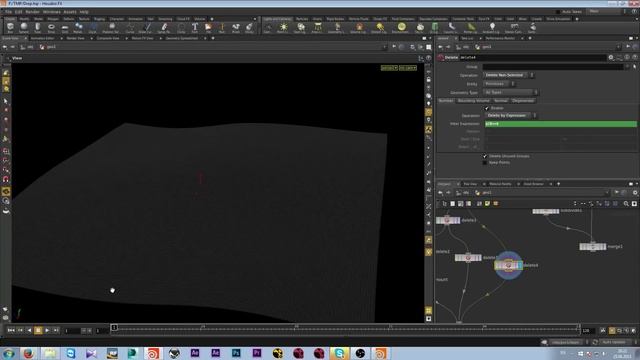Click the Group input field

click(x=553, y=66)
